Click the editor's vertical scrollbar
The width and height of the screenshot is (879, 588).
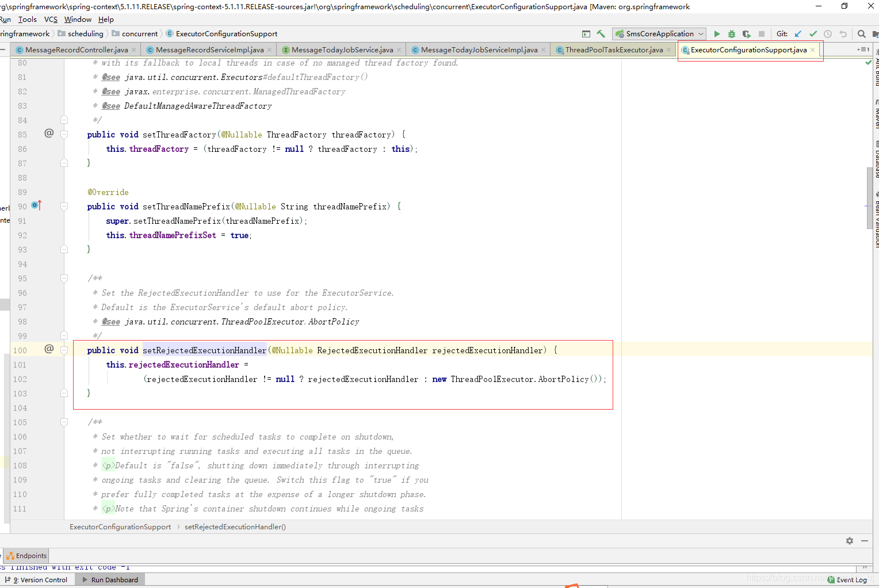coord(869,198)
